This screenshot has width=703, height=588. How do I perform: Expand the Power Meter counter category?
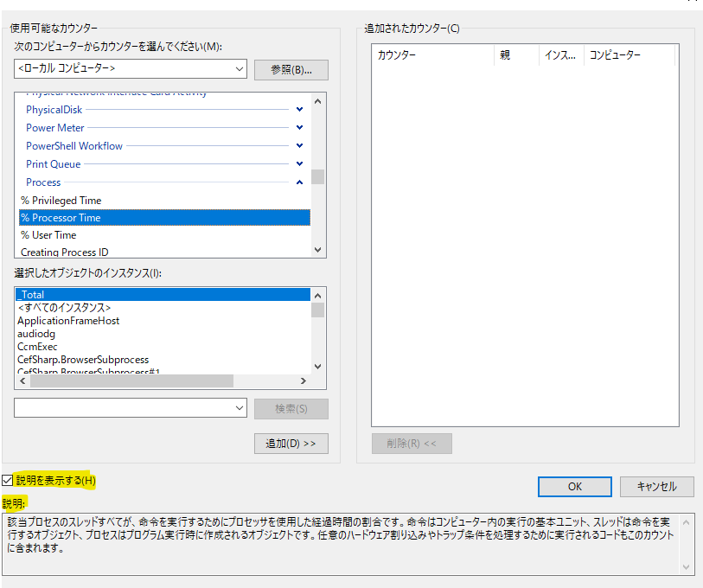[298, 127]
